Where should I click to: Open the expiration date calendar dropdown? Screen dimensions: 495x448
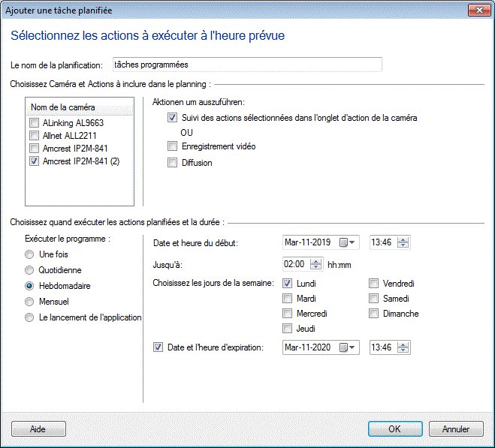[x=349, y=347]
